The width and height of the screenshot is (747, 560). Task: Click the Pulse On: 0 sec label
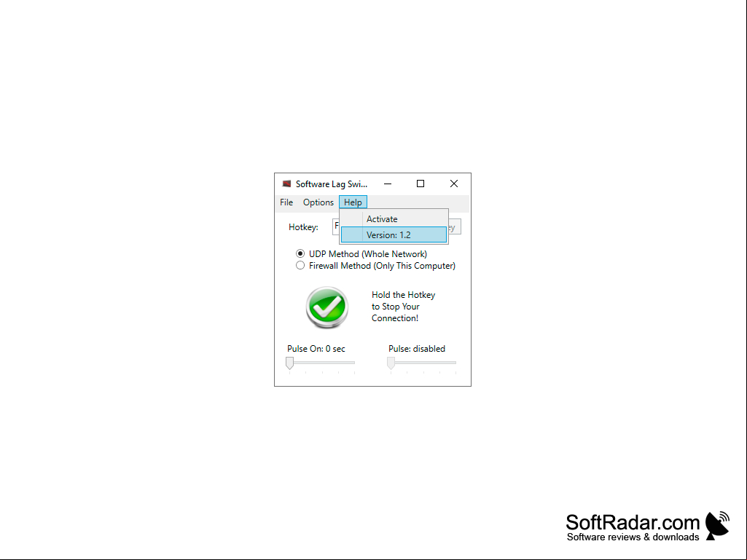point(316,349)
